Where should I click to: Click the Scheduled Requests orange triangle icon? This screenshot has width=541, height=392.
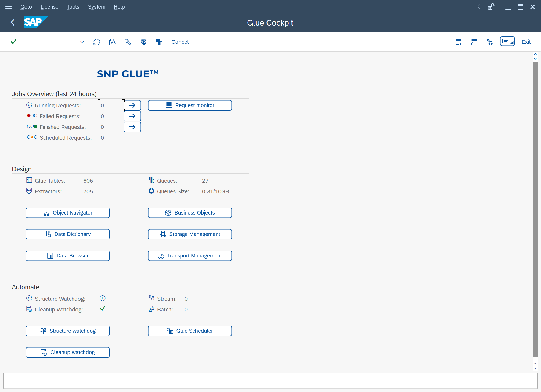(x=32, y=137)
